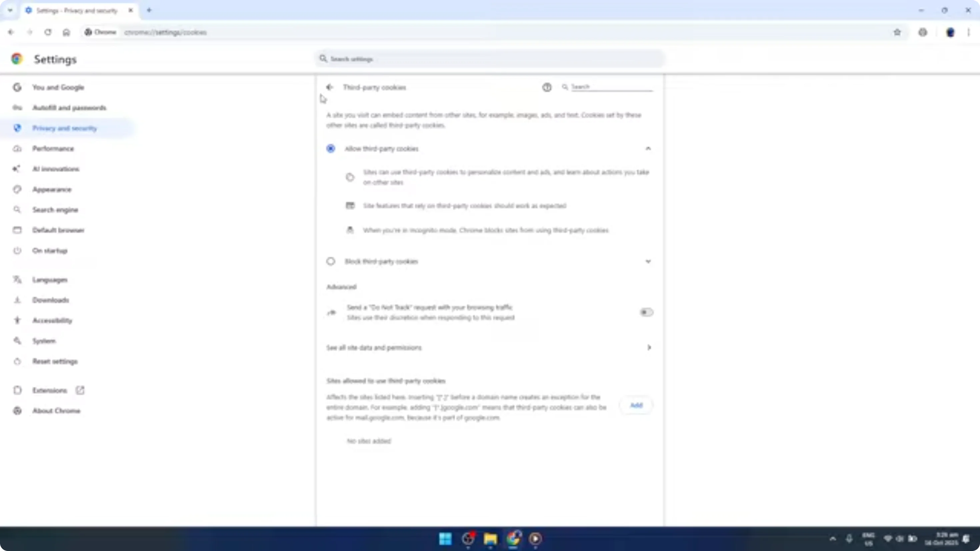Click Add to allow a site's third-party cookies

click(x=636, y=405)
